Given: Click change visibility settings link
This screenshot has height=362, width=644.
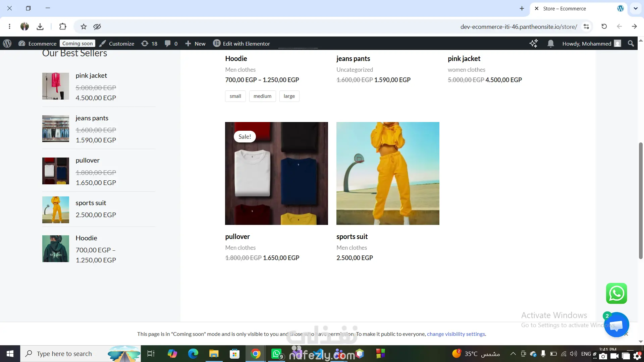Looking at the screenshot, I should [456, 334].
